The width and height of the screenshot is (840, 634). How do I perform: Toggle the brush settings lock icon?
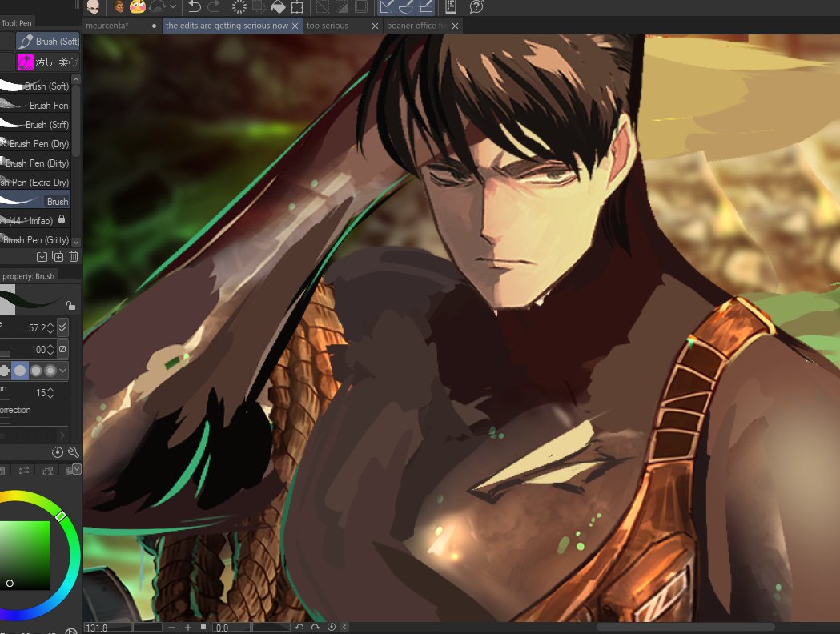(70, 305)
